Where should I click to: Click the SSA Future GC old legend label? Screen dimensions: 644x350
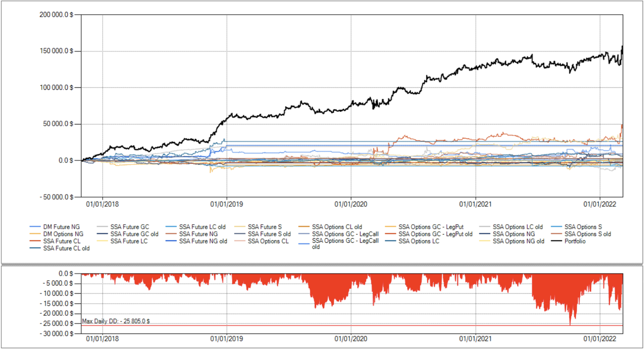point(135,234)
